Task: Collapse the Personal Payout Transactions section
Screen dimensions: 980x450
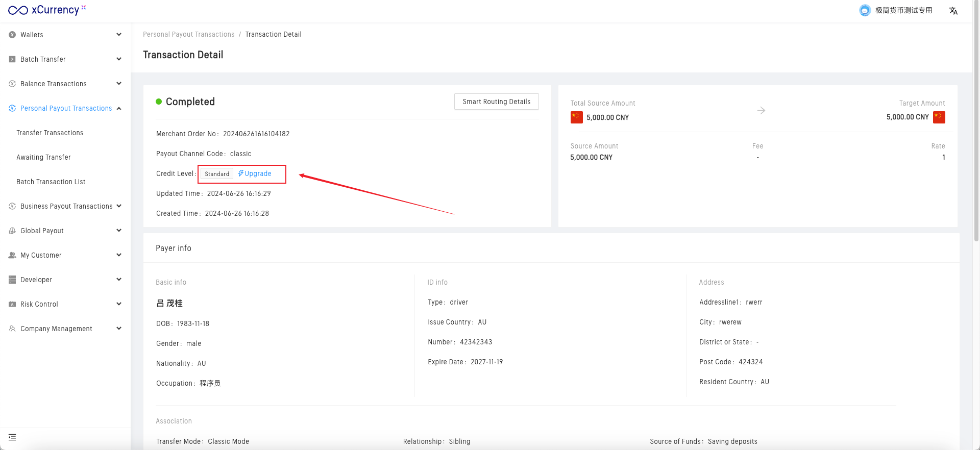Action: 119,108
